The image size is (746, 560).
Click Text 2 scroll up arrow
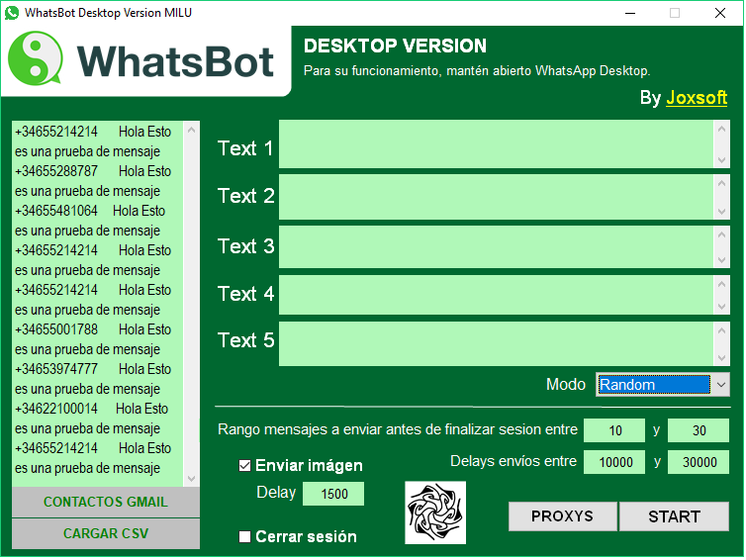[721, 183]
